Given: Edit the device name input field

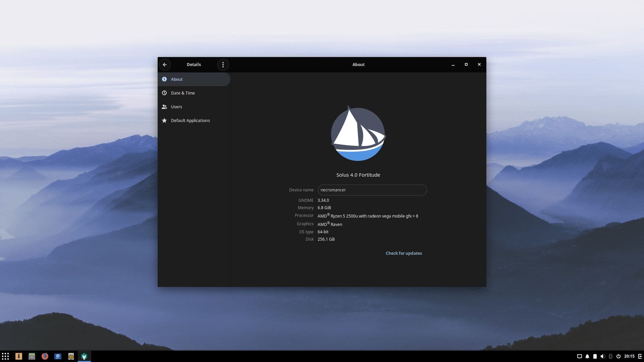Looking at the screenshot, I should pyautogui.click(x=372, y=190).
